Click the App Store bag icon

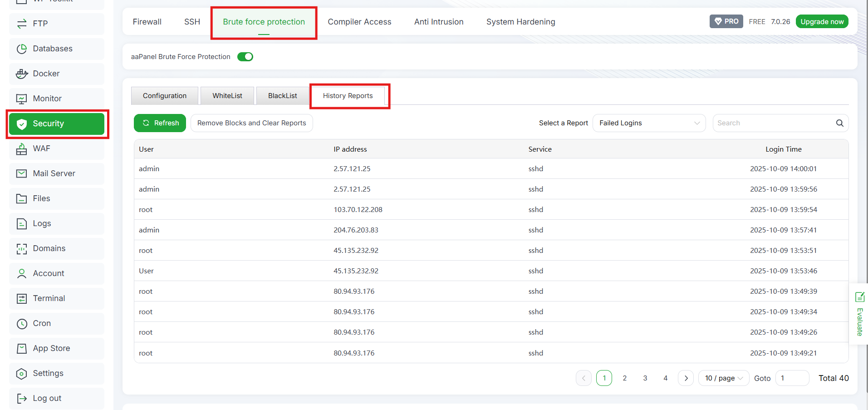[21, 348]
